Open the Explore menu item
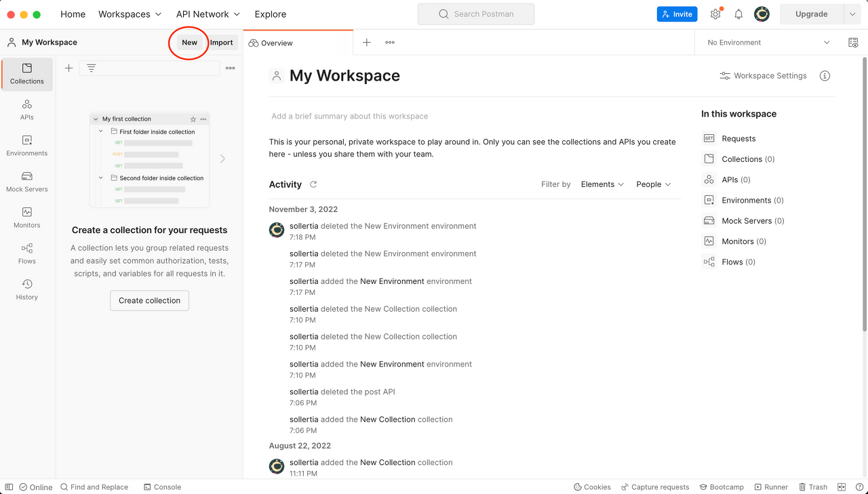Image resolution: width=868 pixels, height=494 pixels. [x=271, y=14]
